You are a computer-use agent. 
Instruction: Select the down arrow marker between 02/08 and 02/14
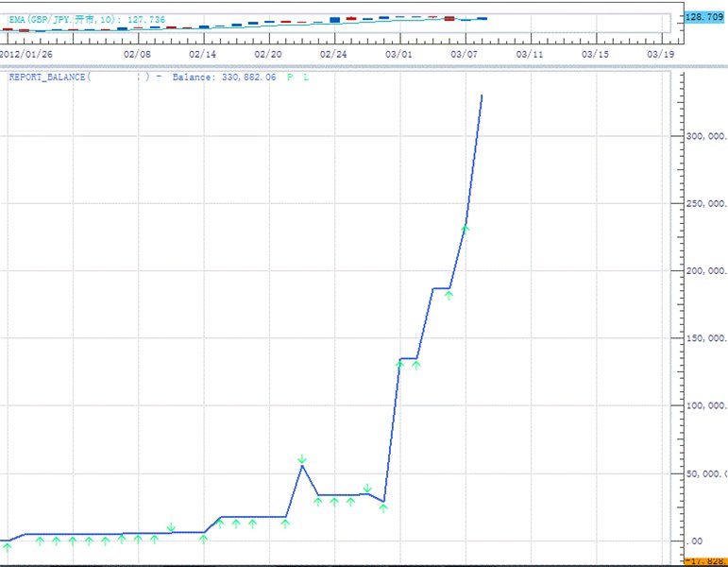[x=171, y=527]
